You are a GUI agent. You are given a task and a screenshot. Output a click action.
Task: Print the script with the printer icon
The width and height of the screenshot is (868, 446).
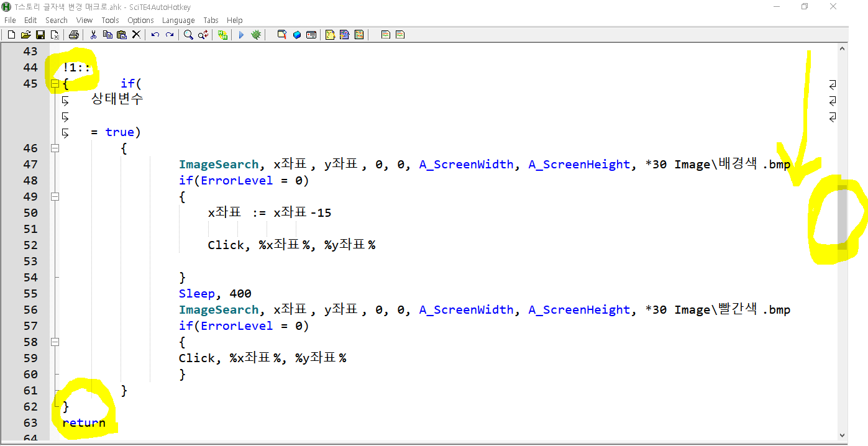[x=73, y=35]
